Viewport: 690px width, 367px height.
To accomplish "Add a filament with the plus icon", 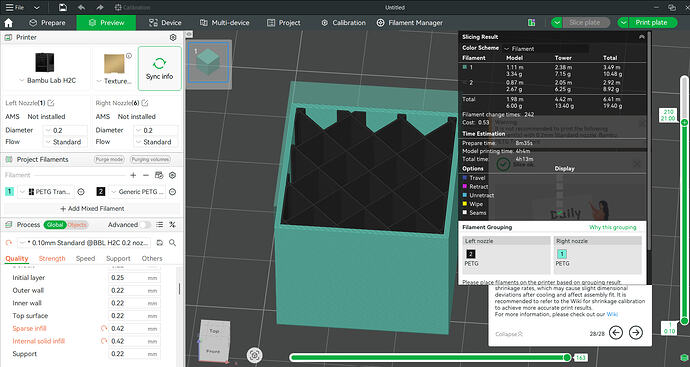I will (x=133, y=175).
